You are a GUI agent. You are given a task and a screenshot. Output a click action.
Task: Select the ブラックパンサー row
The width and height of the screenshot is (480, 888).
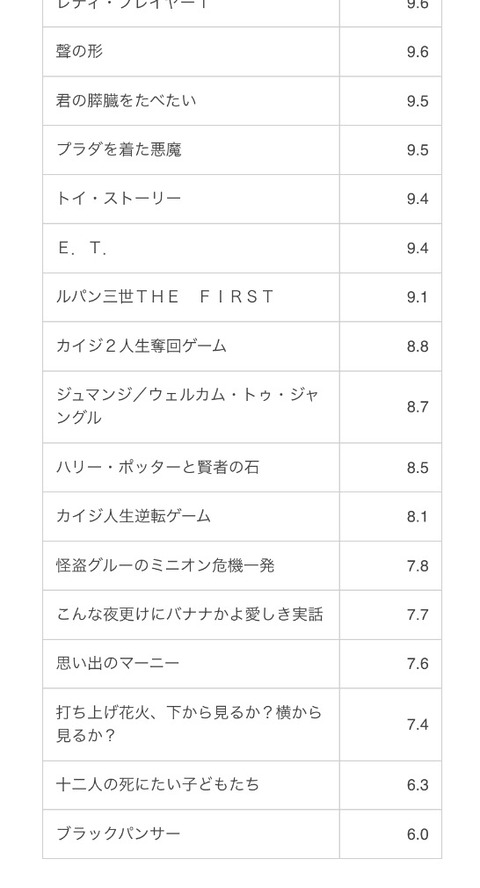pyautogui.click(x=242, y=834)
